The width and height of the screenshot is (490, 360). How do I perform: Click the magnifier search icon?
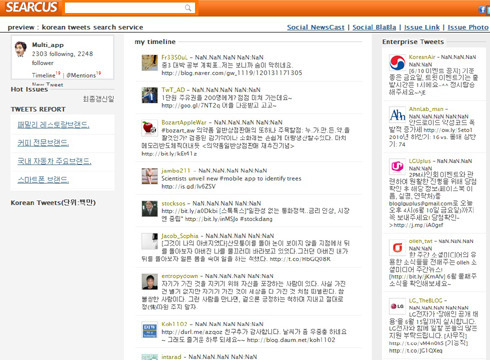coord(189,8)
